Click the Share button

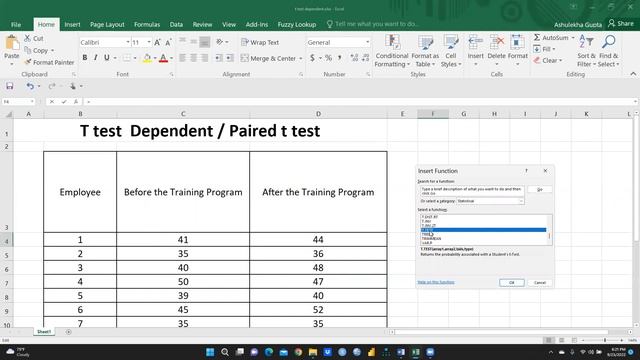(x=621, y=24)
